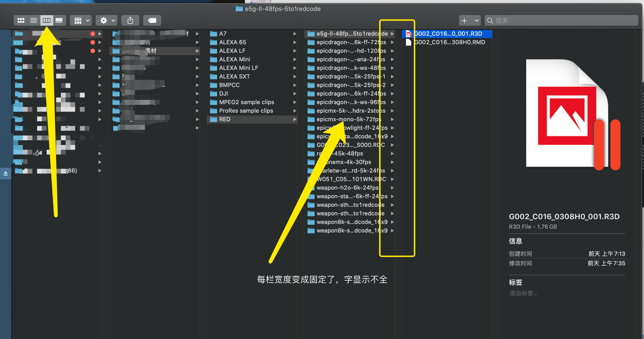Select column view mode button

point(47,20)
